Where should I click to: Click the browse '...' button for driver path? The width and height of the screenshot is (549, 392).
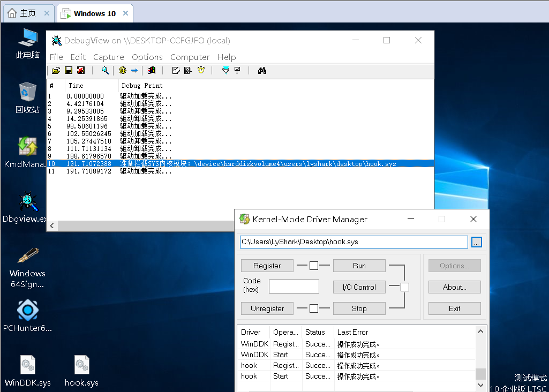pos(477,242)
